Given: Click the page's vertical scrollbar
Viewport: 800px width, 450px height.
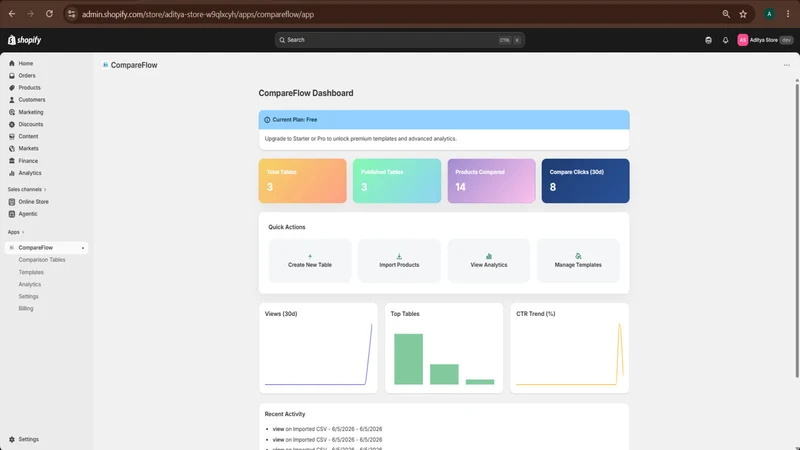Looking at the screenshot, I should [796, 230].
